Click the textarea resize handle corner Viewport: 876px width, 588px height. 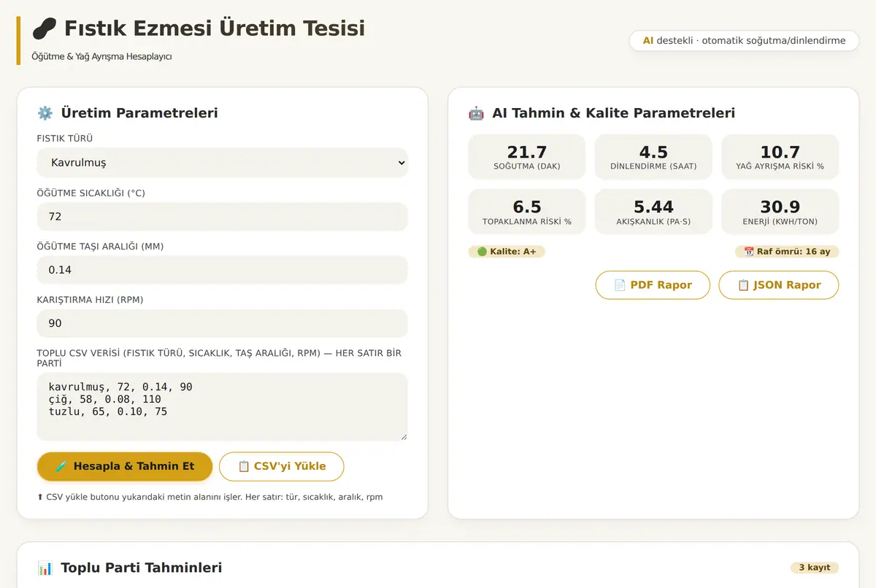tap(403, 436)
